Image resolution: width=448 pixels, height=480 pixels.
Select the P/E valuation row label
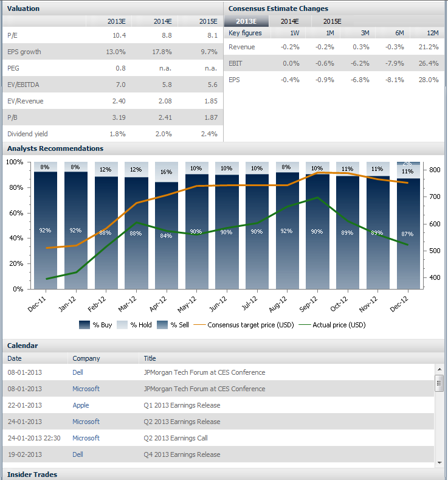tap(13, 35)
